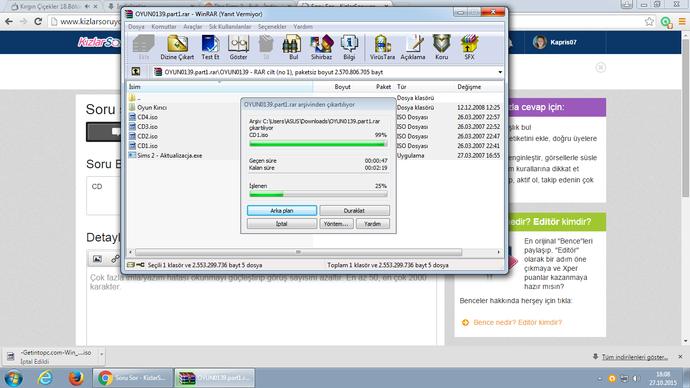
Task: Click the Windows Start button
Action: coord(14,378)
